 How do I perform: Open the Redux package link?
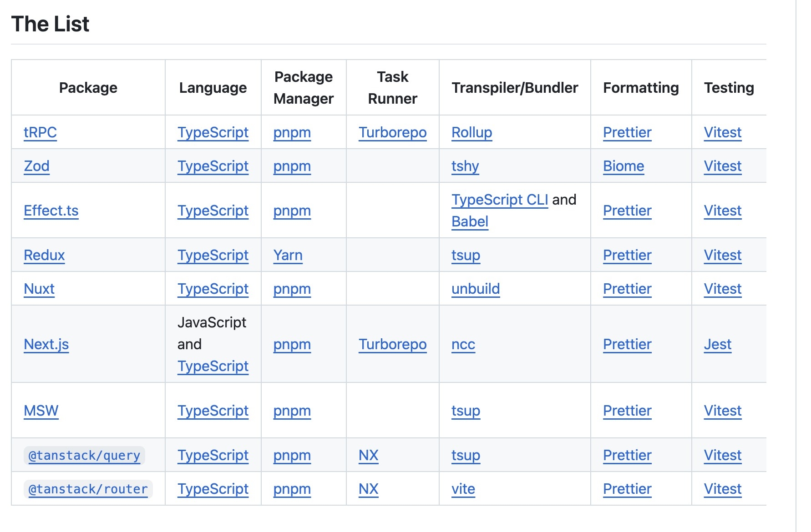pyautogui.click(x=44, y=255)
